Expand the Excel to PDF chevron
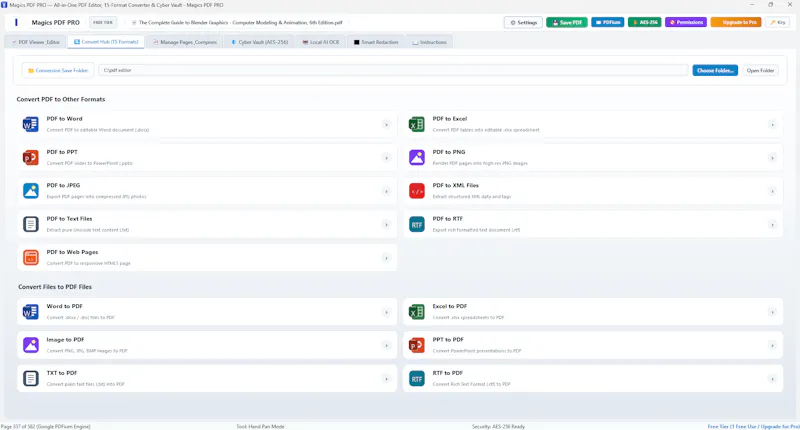800x430 pixels. tap(772, 312)
